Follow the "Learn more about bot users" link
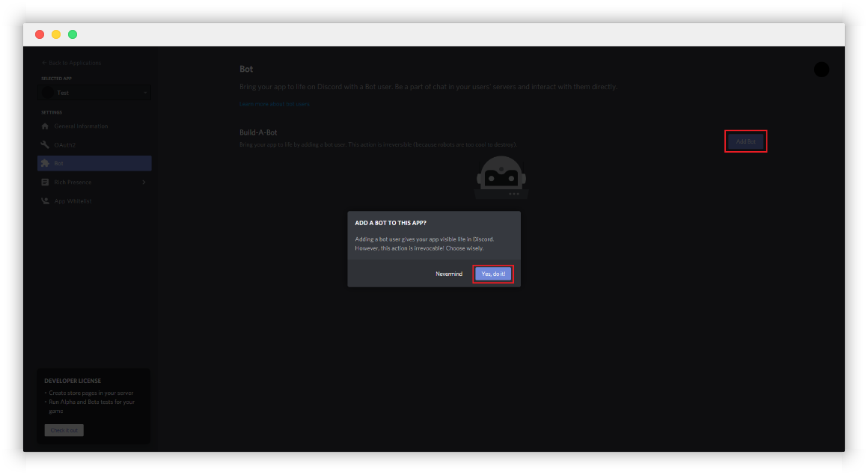Image resolution: width=868 pixels, height=475 pixels. click(275, 104)
